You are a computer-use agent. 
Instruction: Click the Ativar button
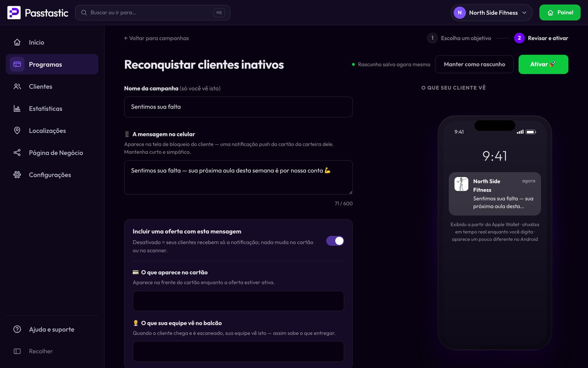543,64
